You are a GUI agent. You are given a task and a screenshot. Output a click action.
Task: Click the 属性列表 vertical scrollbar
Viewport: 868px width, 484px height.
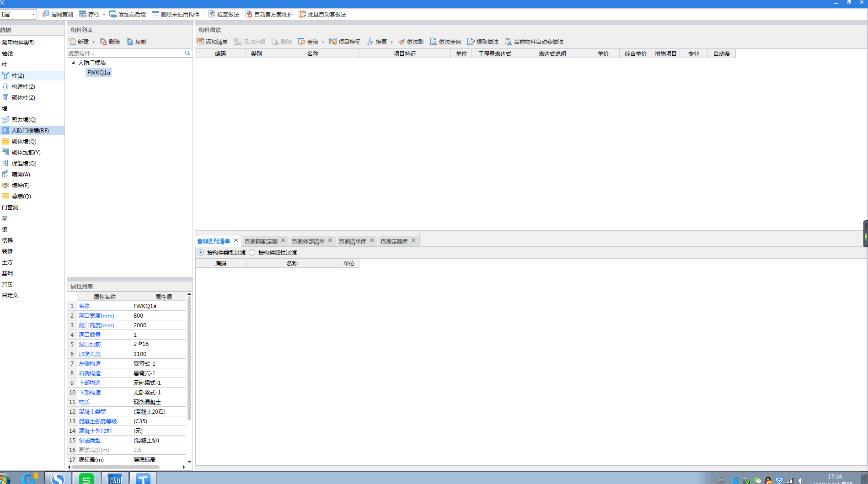[x=189, y=359]
